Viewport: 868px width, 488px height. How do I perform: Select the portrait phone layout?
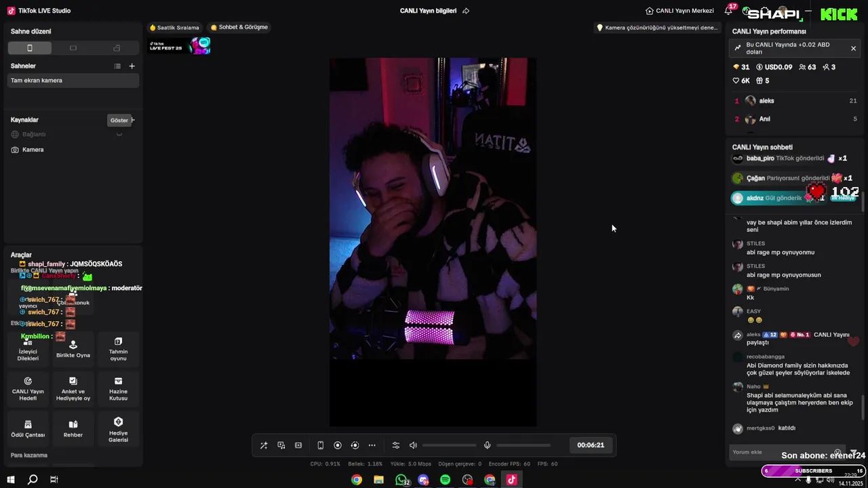click(x=29, y=48)
